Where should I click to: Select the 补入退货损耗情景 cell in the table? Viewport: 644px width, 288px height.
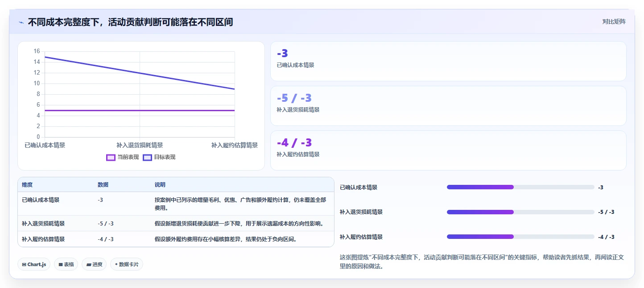[43, 224]
